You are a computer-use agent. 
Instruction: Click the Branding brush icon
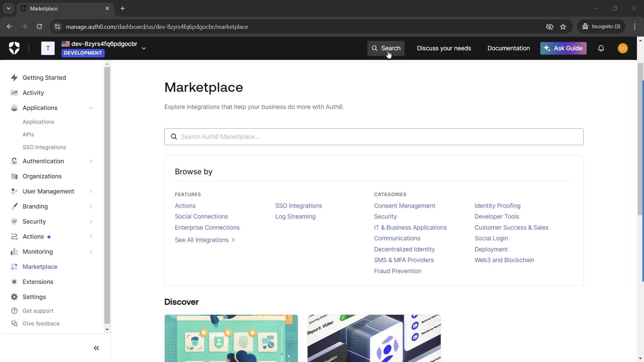14,206
